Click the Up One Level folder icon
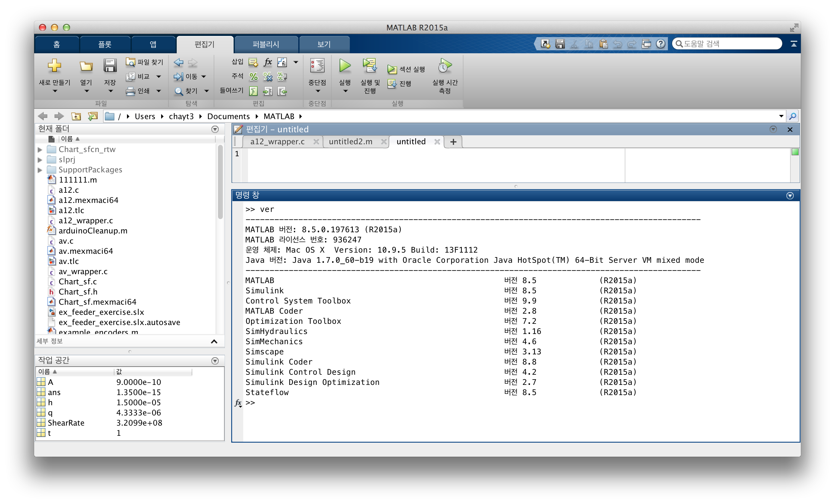Viewport: 835px width, 504px height. tap(76, 116)
